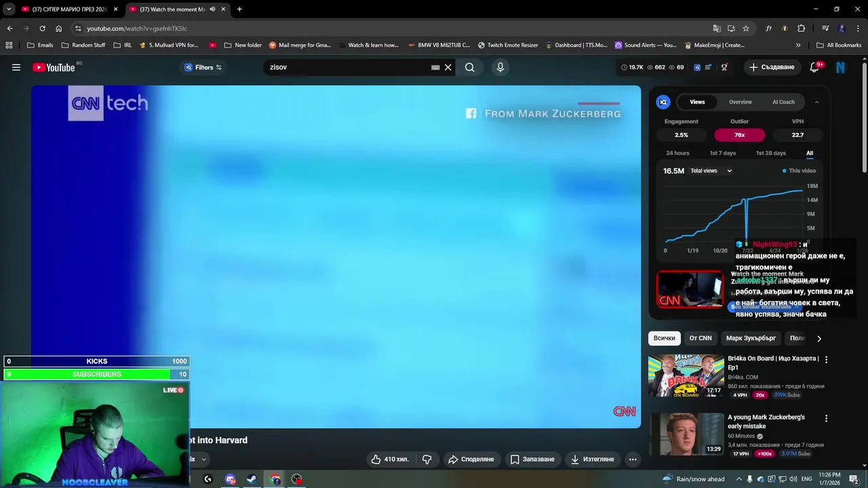Click the round vidIQ logo in panel

pos(663,102)
